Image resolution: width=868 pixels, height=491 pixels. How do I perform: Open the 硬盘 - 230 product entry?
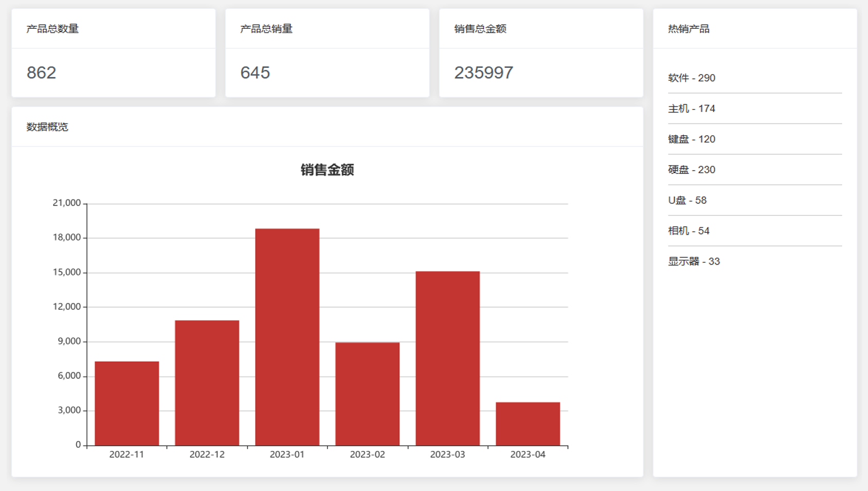[x=692, y=170]
